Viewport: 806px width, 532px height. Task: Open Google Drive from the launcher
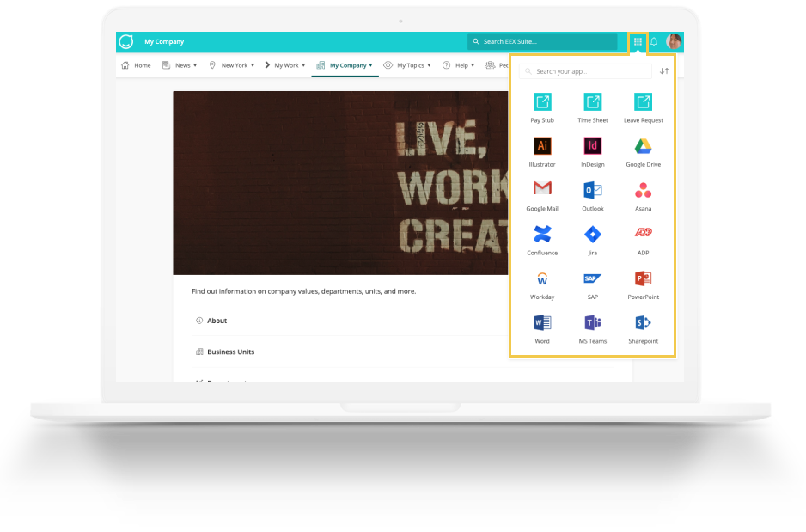(643, 146)
